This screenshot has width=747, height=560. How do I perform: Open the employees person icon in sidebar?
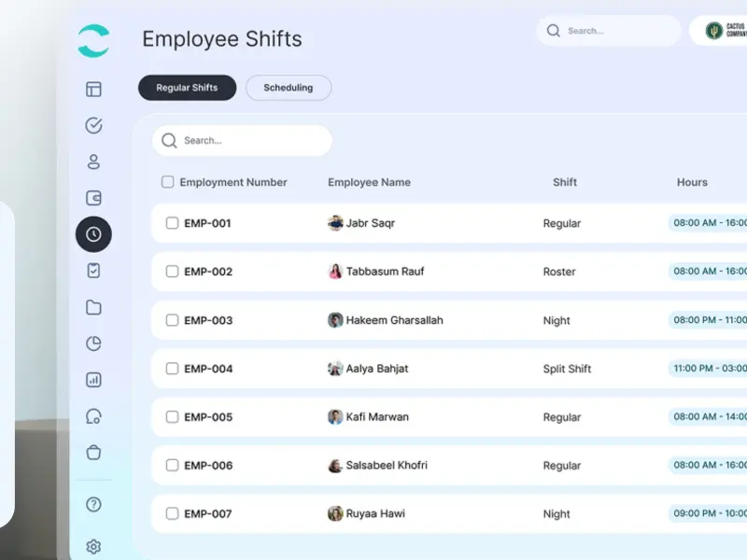[x=93, y=161]
